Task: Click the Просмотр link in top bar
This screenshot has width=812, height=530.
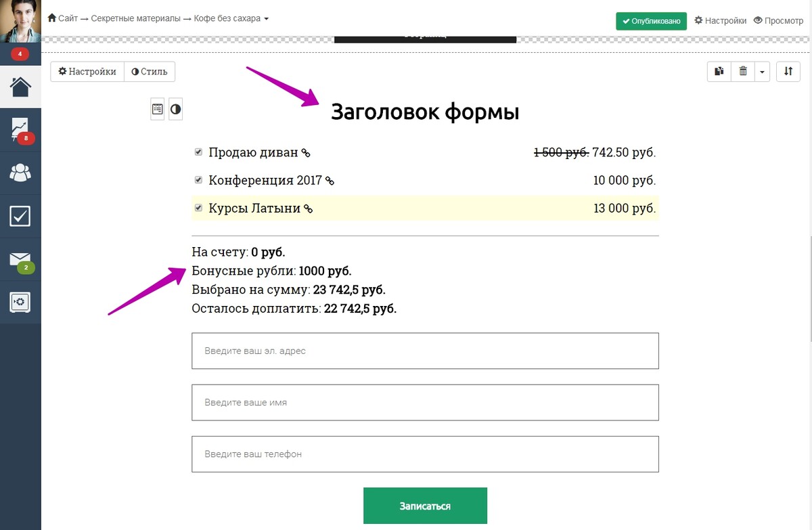Action: click(x=778, y=20)
